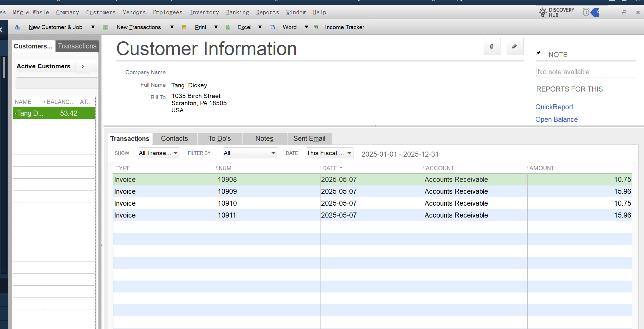Expand the customer list full view arrow
The width and height of the screenshot is (644, 329).
coord(83,67)
